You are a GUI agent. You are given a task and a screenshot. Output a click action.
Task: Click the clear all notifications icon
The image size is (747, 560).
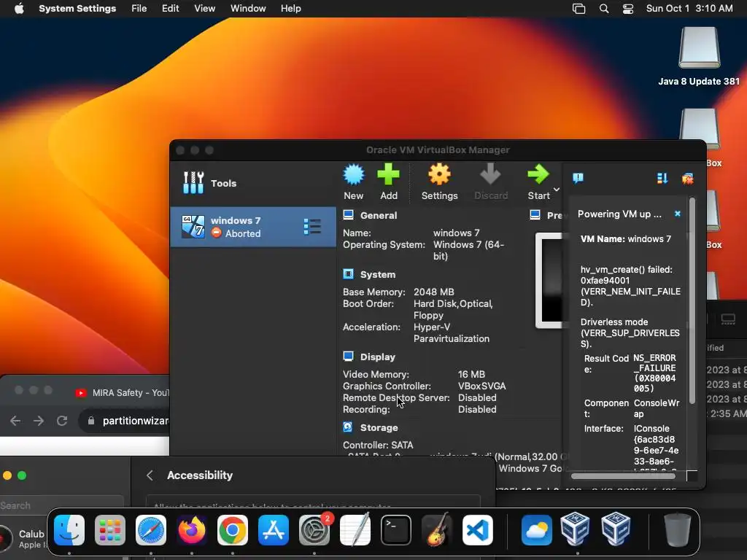click(687, 179)
